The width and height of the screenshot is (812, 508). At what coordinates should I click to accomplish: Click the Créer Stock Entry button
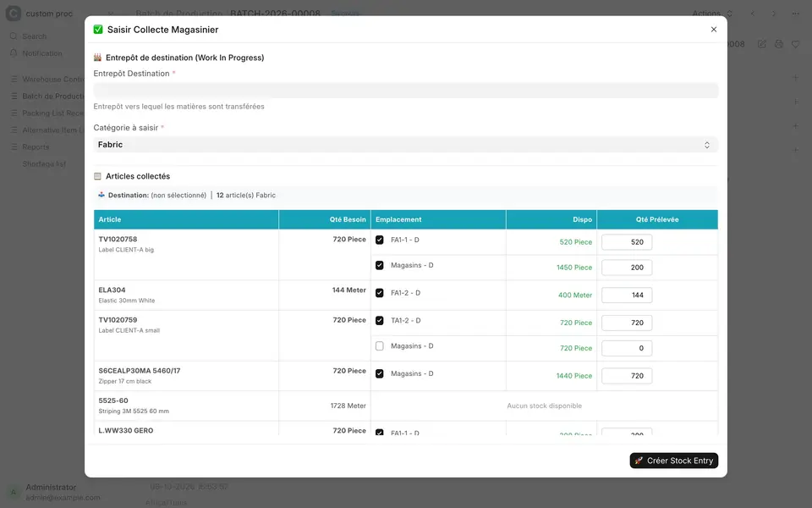674,461
